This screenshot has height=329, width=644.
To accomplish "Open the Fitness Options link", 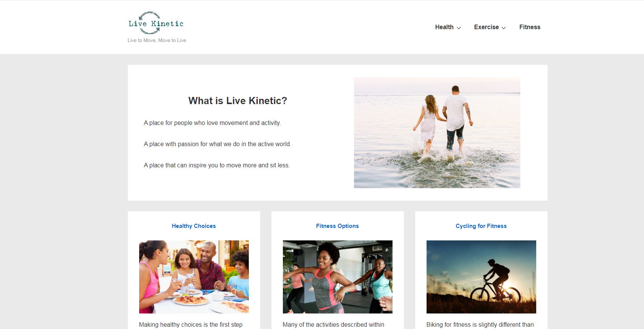I will tap(337, 226).
